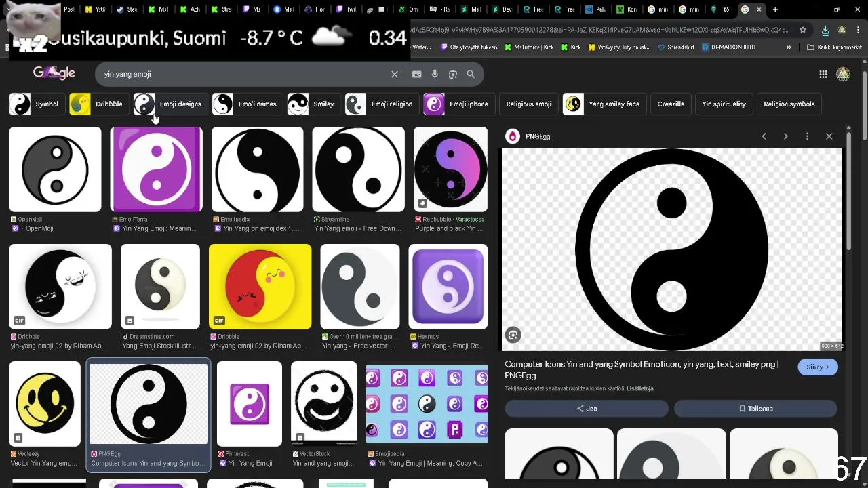Show the previous image in preview panel
The height and width of the screenshot is (488, 868).
(x=764, y=136)
